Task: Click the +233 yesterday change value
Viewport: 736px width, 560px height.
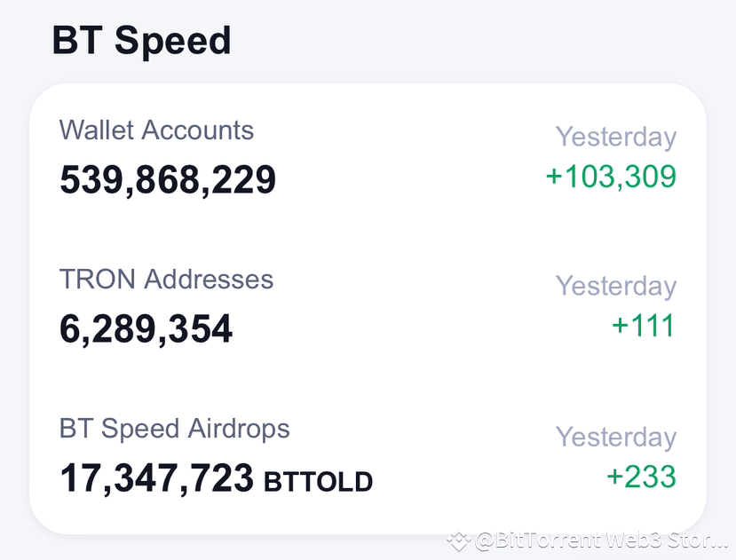Action: (641, 477)
